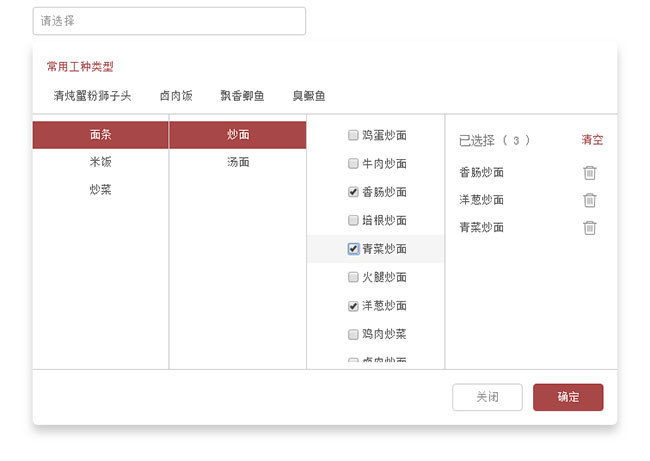Check the 鸡蛋炒面 checkbox

pyautogui.click(x=353, y=135)
